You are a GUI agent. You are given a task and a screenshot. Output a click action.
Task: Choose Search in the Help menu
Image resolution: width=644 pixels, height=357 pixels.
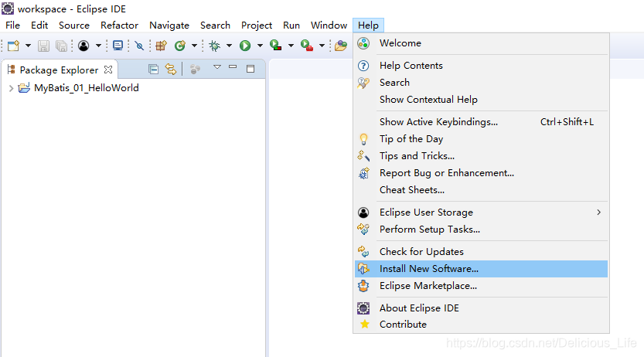point(482,83)
